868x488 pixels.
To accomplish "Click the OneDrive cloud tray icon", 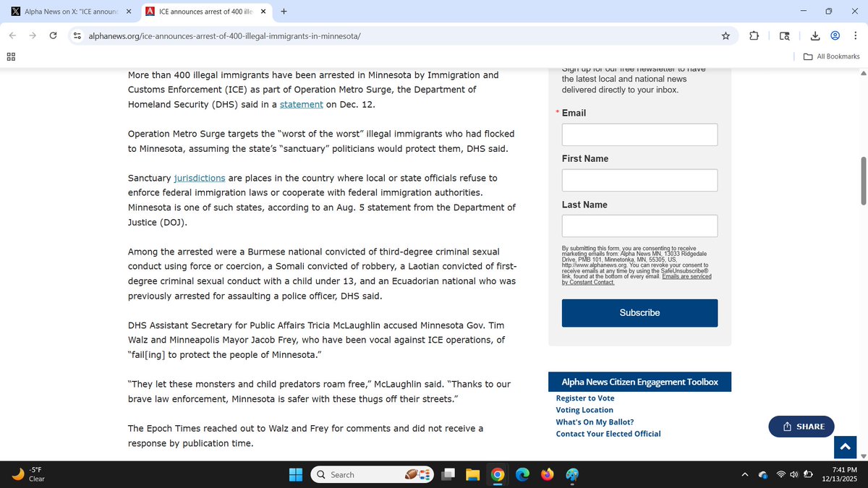I will click(763, 475).
